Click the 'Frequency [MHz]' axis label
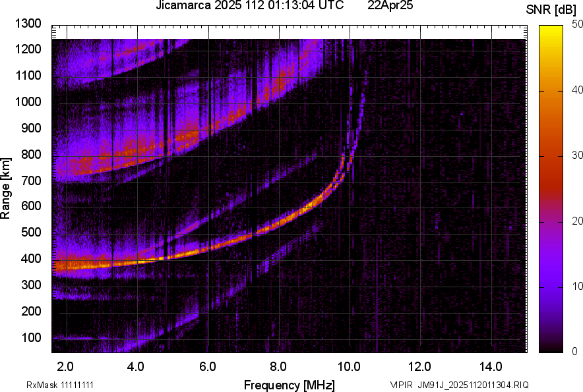The width and height of the screenshot is (583, 392). click(x=290, y=385)
